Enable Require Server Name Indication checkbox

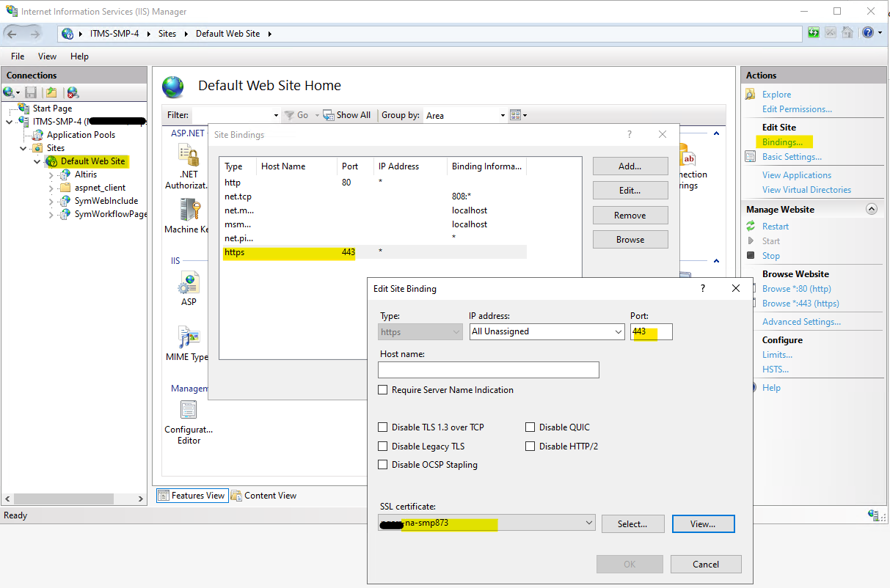[382, 390]
